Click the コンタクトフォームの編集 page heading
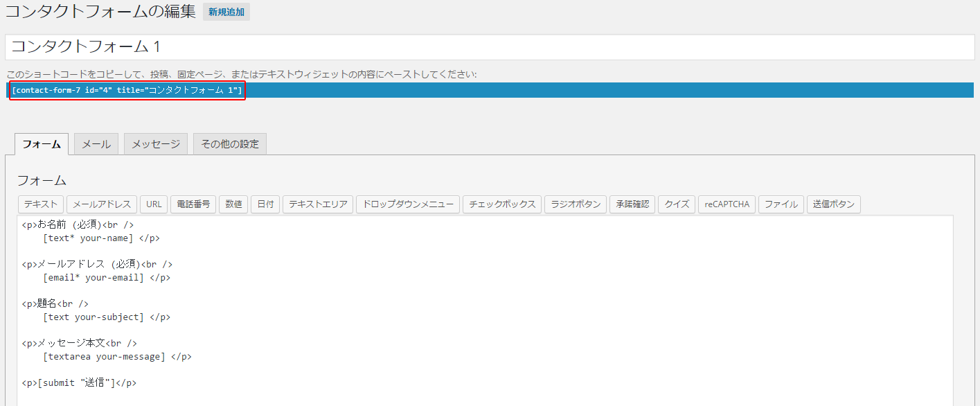Screen dimensions: 980x406 click(100, 12)
